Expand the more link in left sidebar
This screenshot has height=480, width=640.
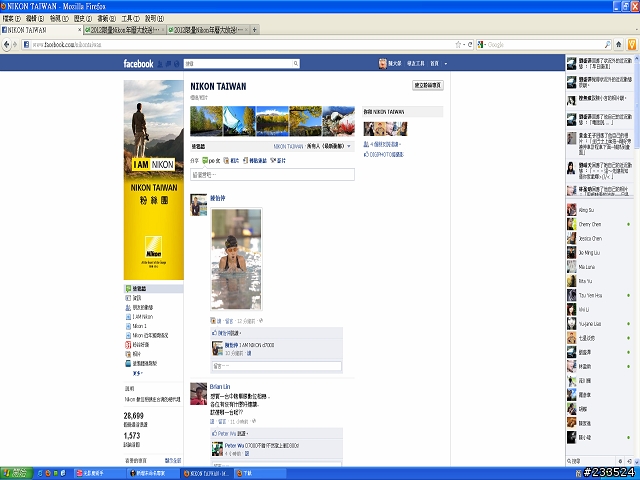[x=138, y=373]
